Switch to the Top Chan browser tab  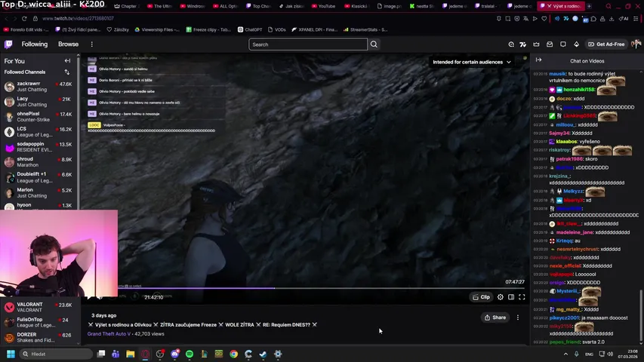[x=258, y=6]
